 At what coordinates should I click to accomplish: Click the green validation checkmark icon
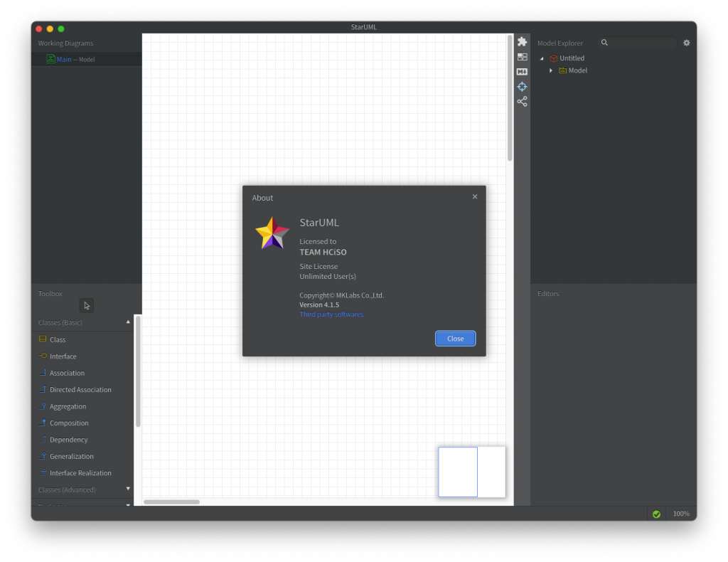coord(656,514)
